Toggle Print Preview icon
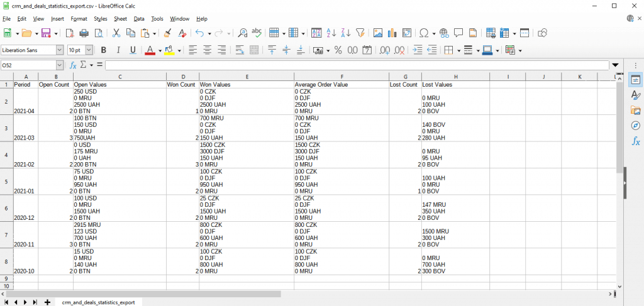 (99, 33)
